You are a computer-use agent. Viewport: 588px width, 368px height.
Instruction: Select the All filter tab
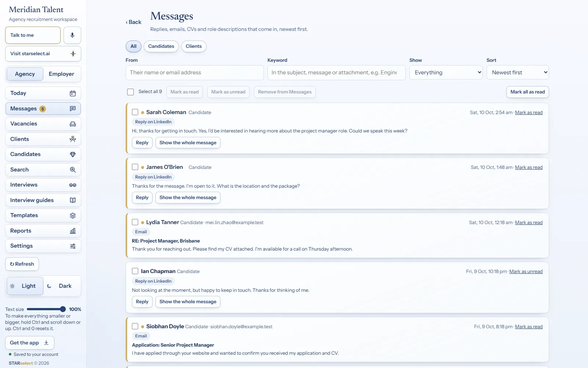pos(133,46)
